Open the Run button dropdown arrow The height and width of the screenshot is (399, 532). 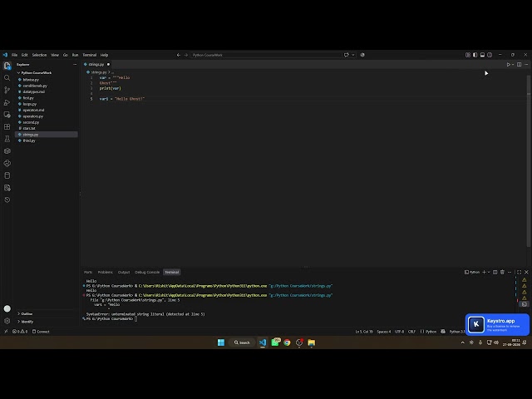(513, 65)
